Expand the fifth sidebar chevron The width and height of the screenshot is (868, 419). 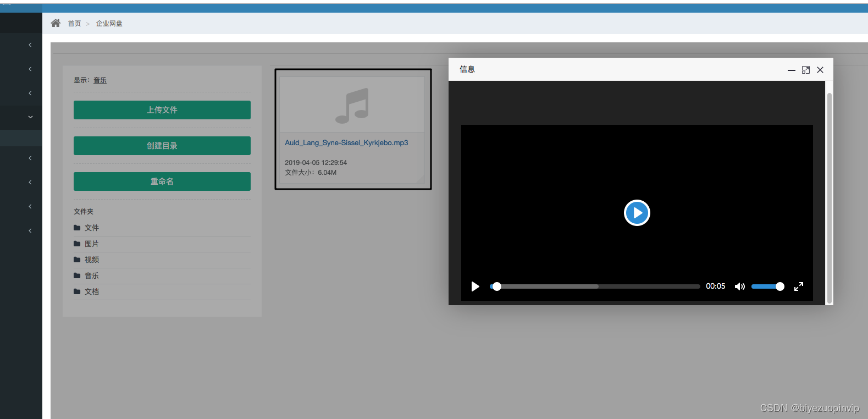pos(30,158)
